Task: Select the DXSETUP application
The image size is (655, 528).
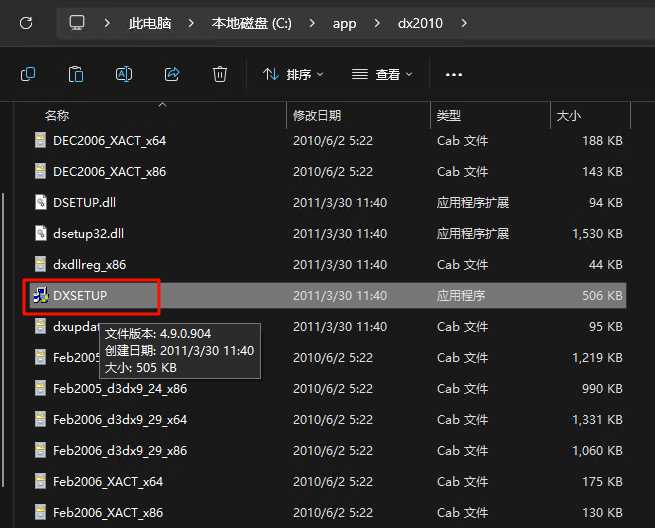Action: click(x=80, y=295)
